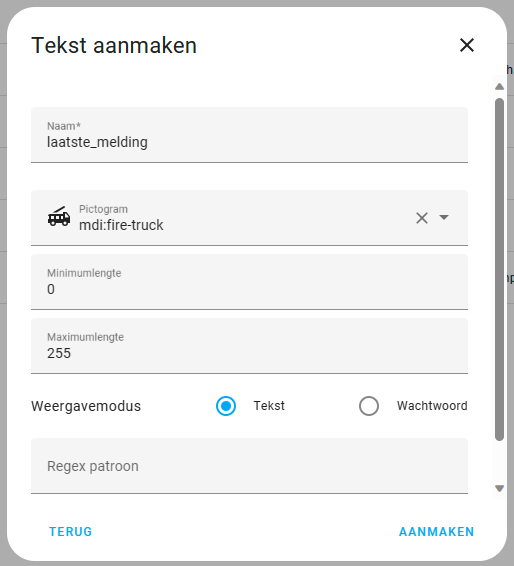The width and height of the screenshot is (514, 566).
Task: Create the helper with AANMAKEN
Action: 436,532
